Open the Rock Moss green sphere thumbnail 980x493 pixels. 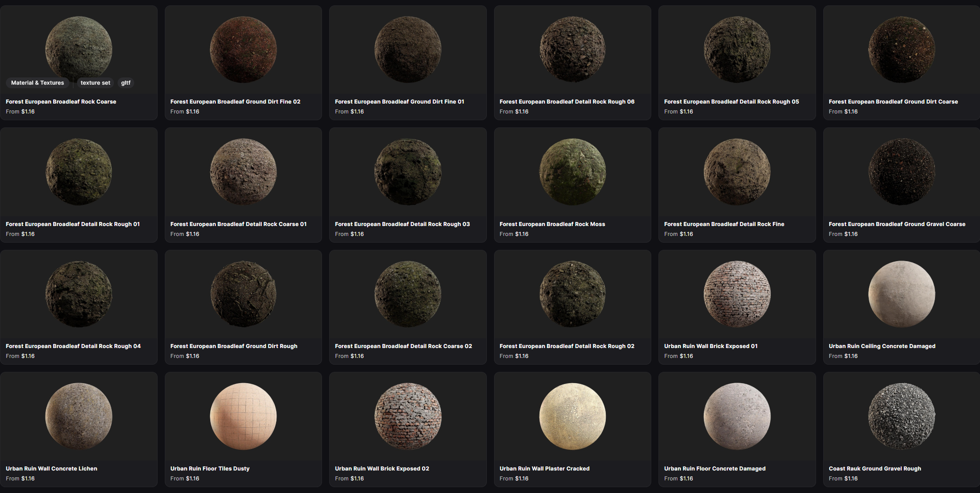[x=572, y=172]
